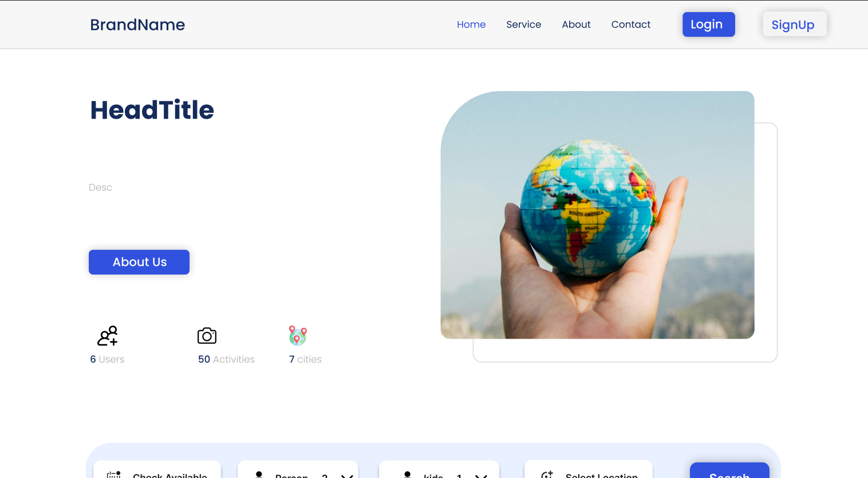The height and width of the screenshot is (478, 868).
Task: Click the add-users icon above Users
Action: 108,336
